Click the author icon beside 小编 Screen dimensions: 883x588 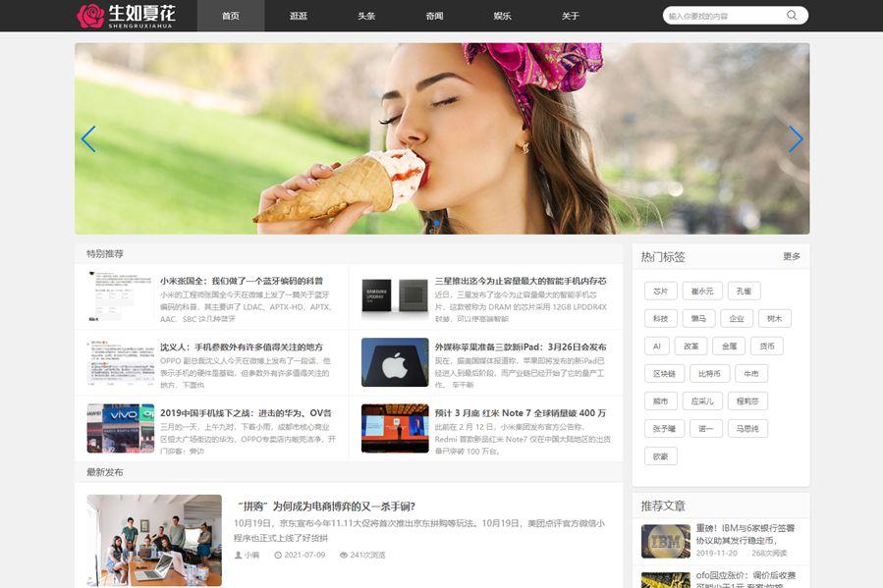(238, 556)
